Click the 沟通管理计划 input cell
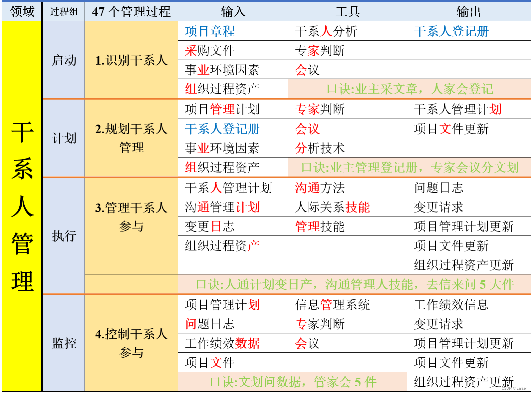The width and height of the screenshot is (532, 393). pos(233,207)
